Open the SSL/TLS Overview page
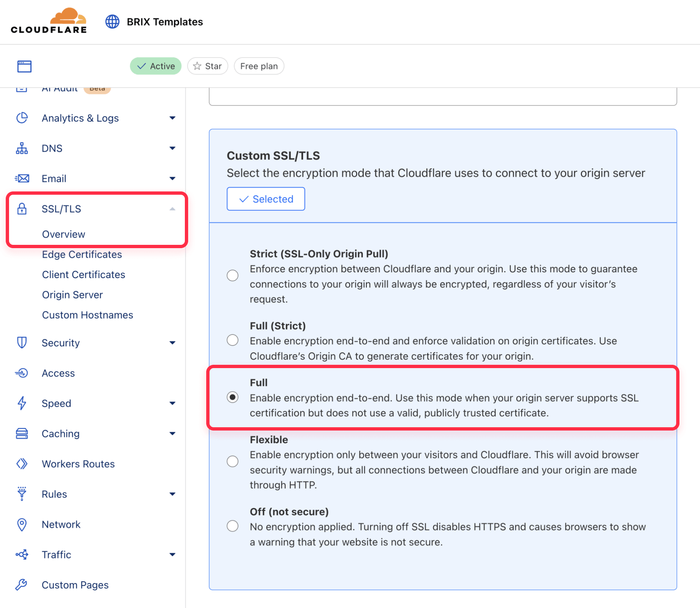Viewport: 700px width, 608px height. click(x=64, y=234)
